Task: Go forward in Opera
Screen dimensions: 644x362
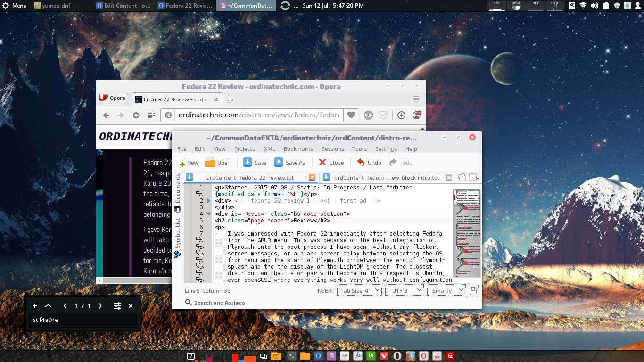Action: [121, 115]
